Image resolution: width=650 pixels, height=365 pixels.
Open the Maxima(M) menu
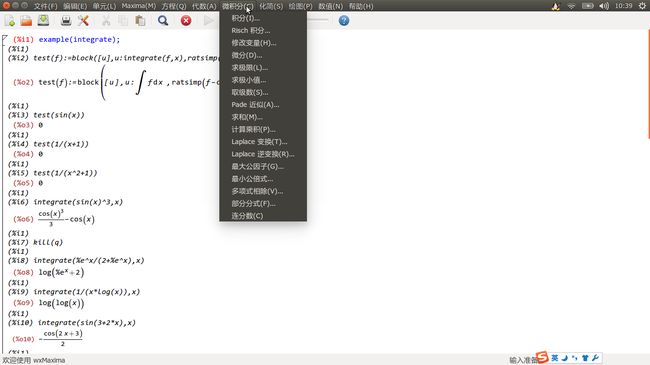(139, 6)
